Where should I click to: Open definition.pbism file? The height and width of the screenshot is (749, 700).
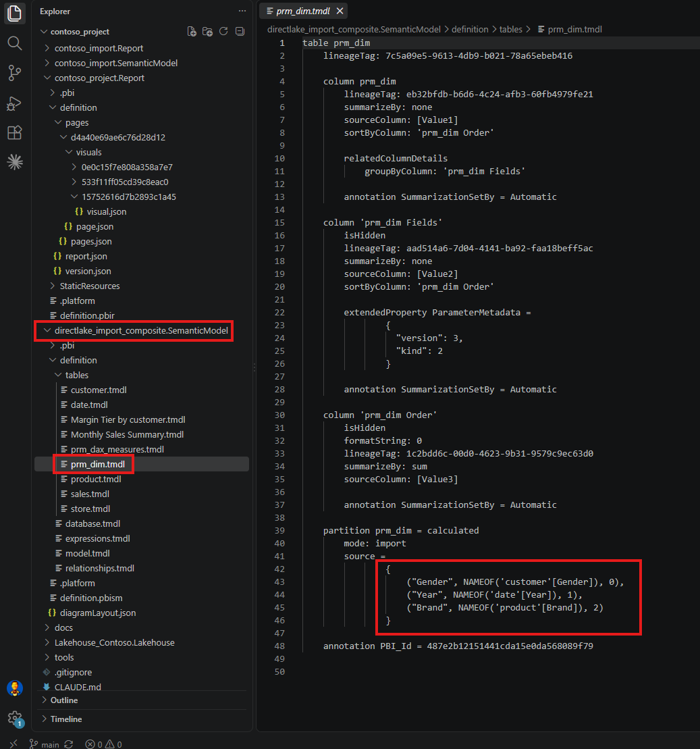90,598
